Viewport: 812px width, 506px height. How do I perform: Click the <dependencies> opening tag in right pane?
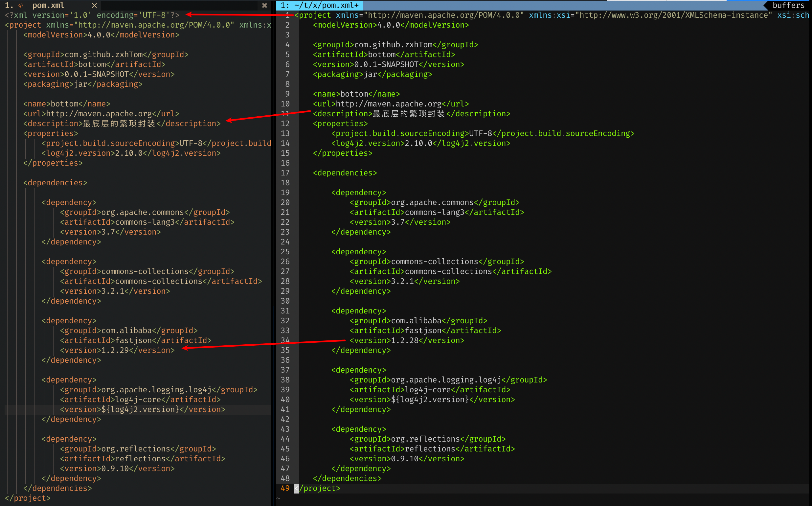pyautogui.click(x=345, y=173)
